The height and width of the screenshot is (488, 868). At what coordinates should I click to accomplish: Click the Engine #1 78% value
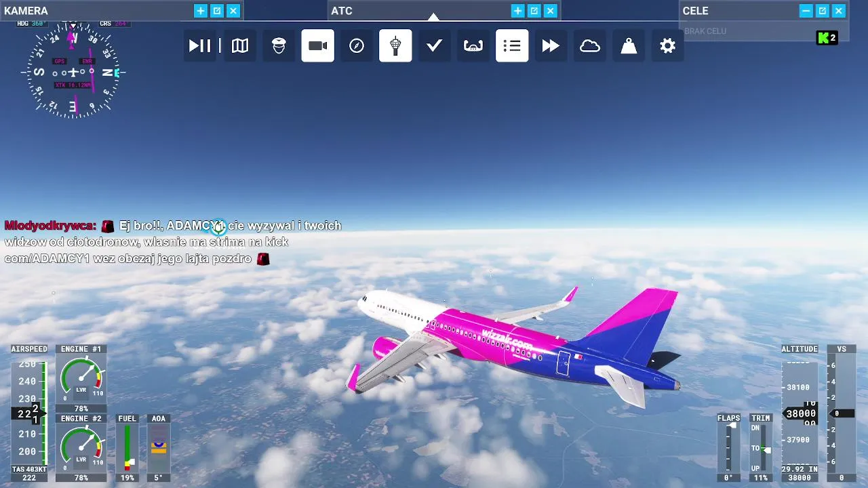coord(81,409)
